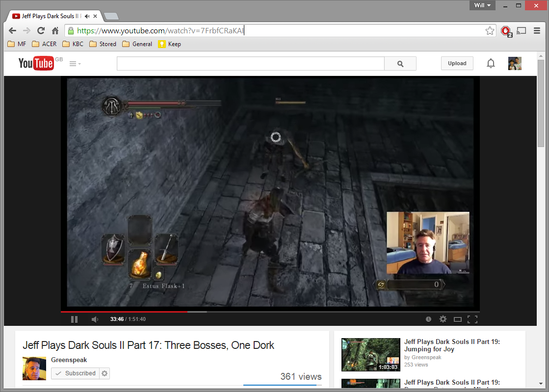Reload the page in Chrome
Image resolution: width=549 pixels, height=392 pixels.
click(41, 31)
